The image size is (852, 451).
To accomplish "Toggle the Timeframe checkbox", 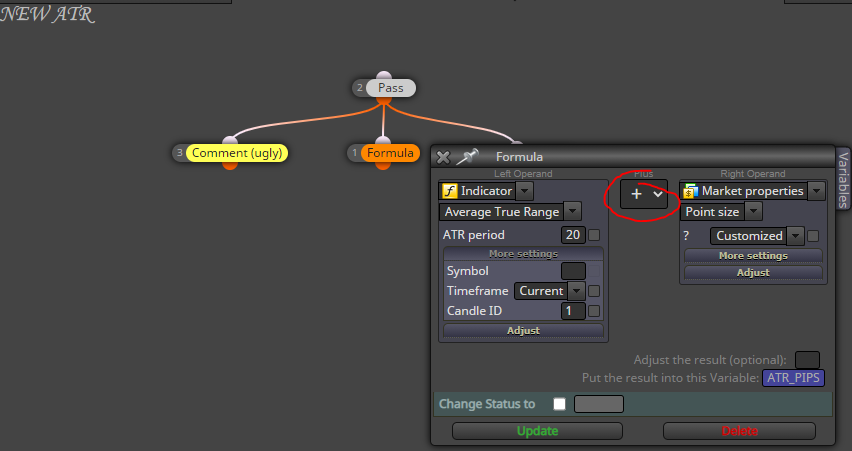I will [x=594, y=291].
